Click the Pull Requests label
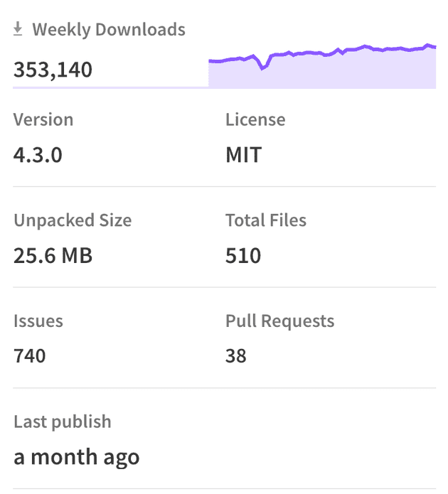Image resolution: width=448 pixels, height=494 pixels. [279, 321]
